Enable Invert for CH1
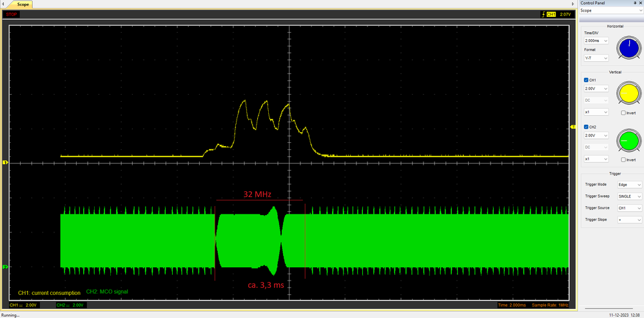The width and height of the screenshot is (644, 318). click(x=623, y=113)
